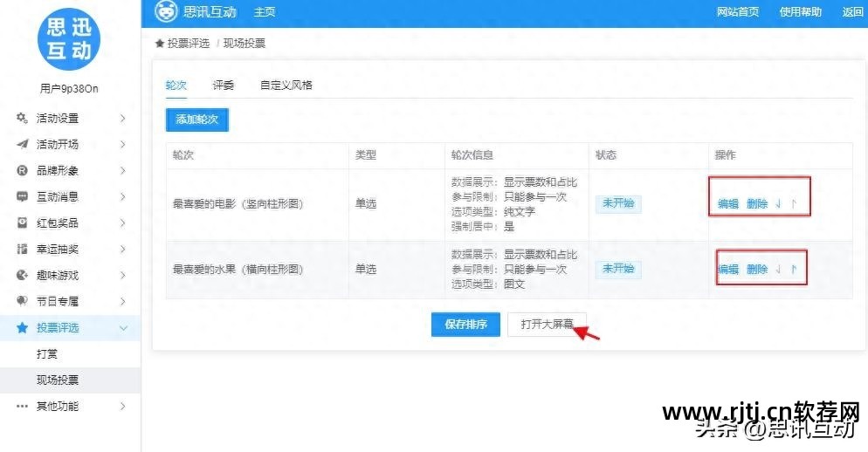Expand the 互动消息 menu chevron
The width and height of the screenshot is (868, 452).
click(123, 196)
